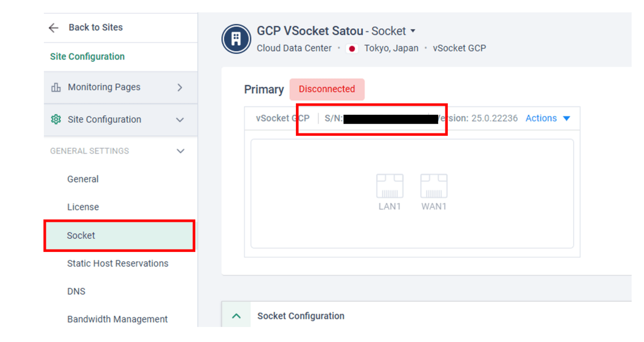
Task: Click the Site Configuration gear icon
Action: point(56,120)
